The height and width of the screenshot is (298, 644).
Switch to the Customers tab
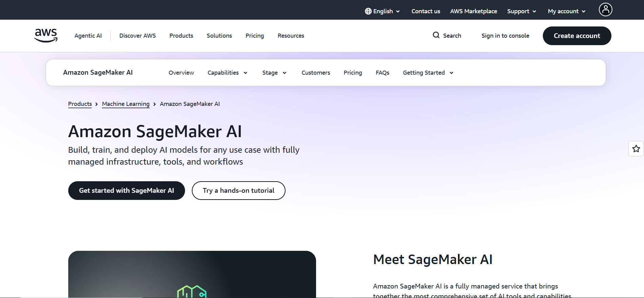(316, 73)
